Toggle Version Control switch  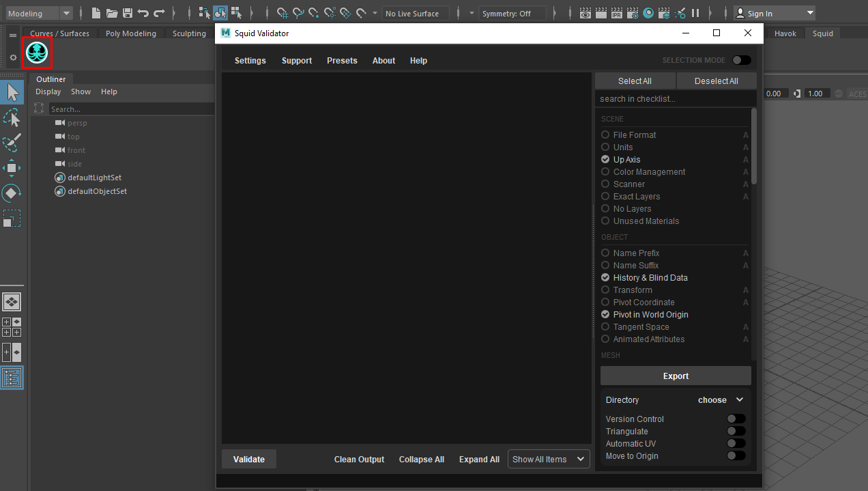(736, 419)
